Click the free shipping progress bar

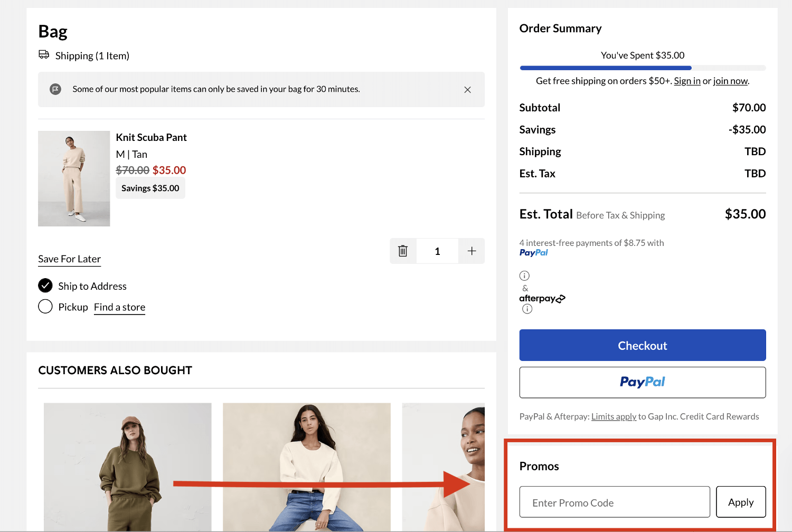point(642,68)
